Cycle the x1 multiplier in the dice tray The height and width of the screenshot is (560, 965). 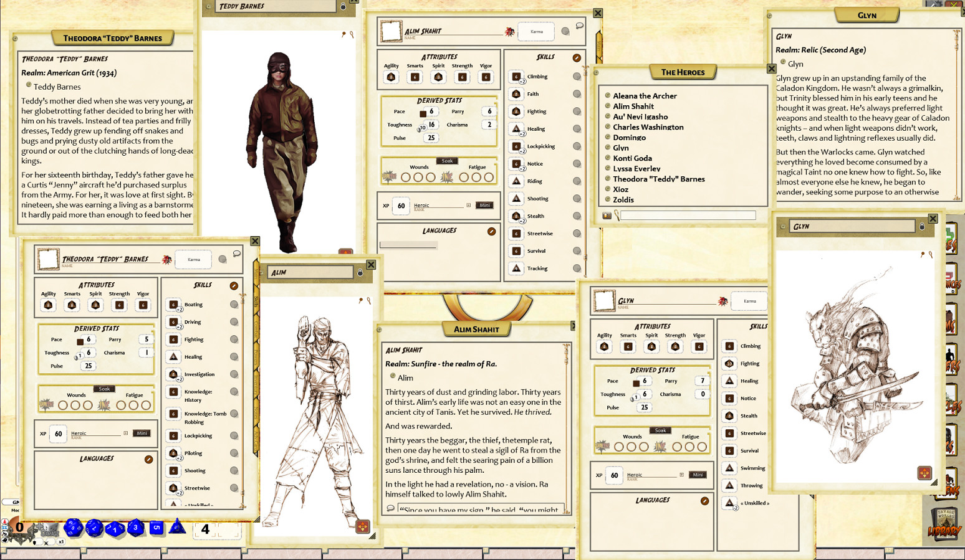(61, 542)
